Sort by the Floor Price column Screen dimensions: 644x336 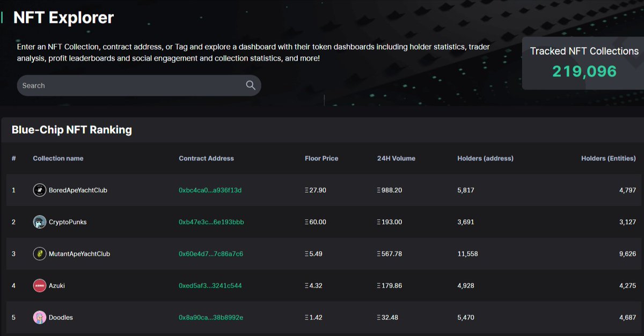[x=320, y=158]
